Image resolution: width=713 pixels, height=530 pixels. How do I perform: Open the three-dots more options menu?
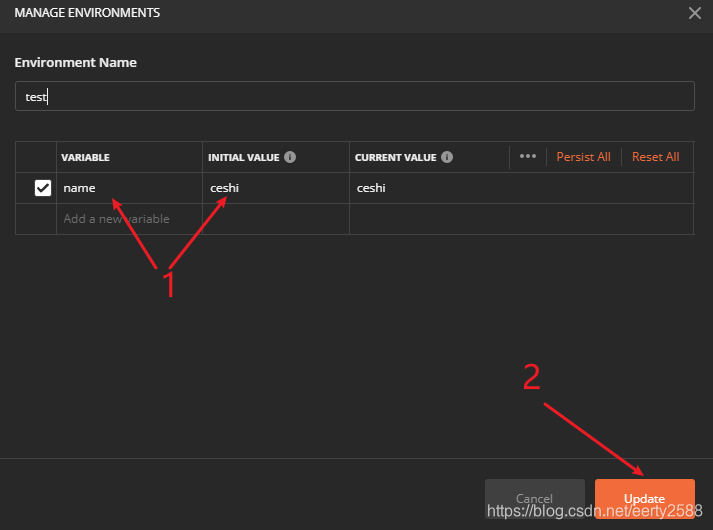527,156
